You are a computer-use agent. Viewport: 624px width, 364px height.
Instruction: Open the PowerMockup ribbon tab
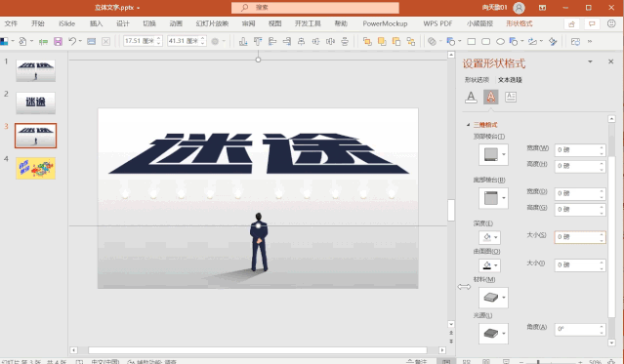click(385, 23)
